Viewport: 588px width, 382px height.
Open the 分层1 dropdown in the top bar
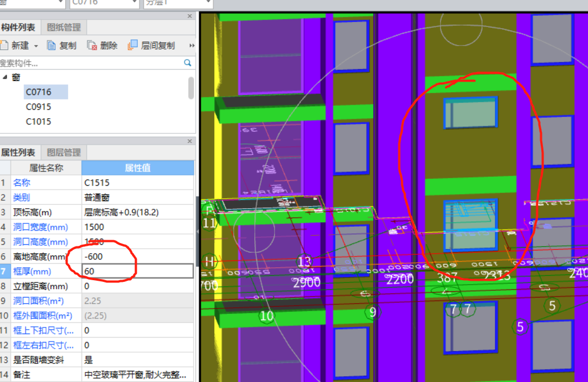coord(209,3)
